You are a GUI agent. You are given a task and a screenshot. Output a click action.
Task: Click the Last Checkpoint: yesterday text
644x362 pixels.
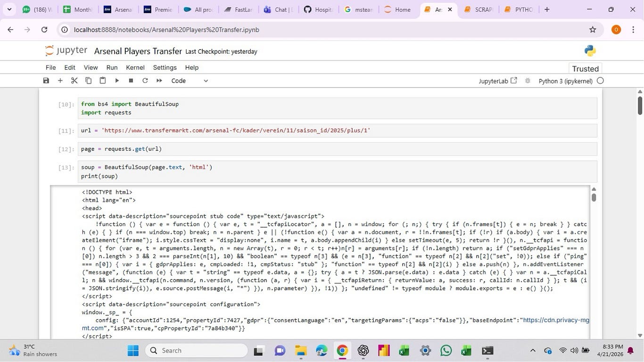pos(221,51)
